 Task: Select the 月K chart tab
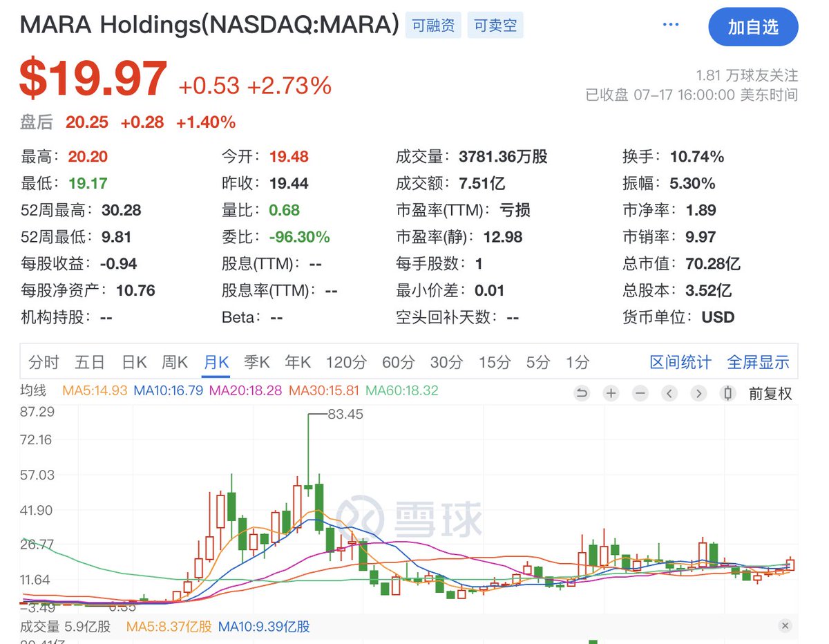[216, 362]
